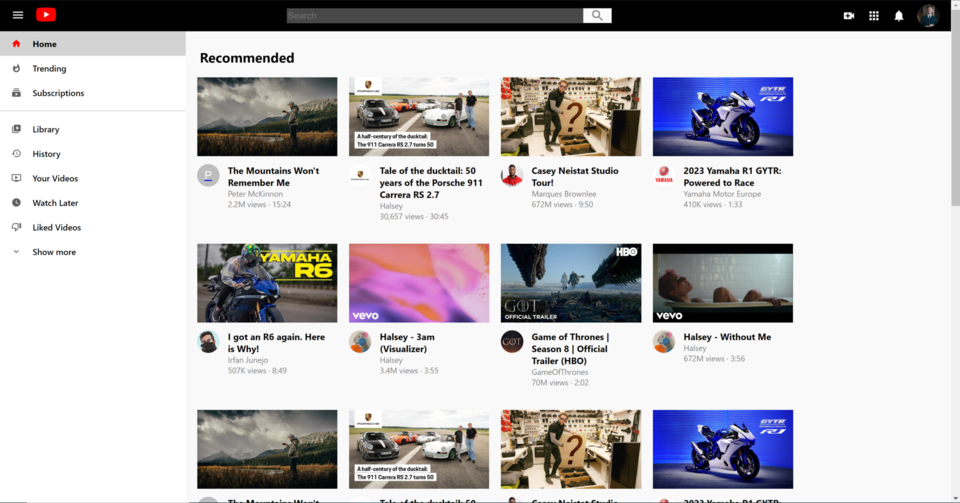
Task: Click the YouTube logo icon
Action: (x=46, y=15)
